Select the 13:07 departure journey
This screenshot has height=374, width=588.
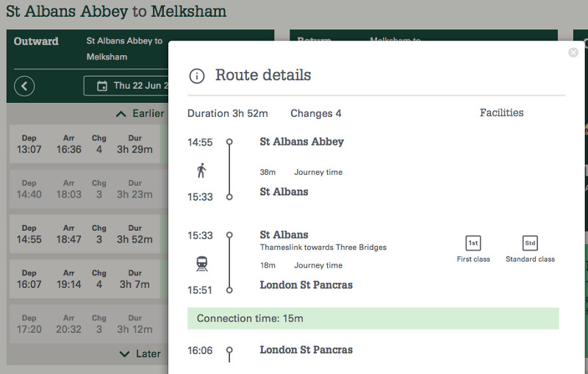pos(85,144)
